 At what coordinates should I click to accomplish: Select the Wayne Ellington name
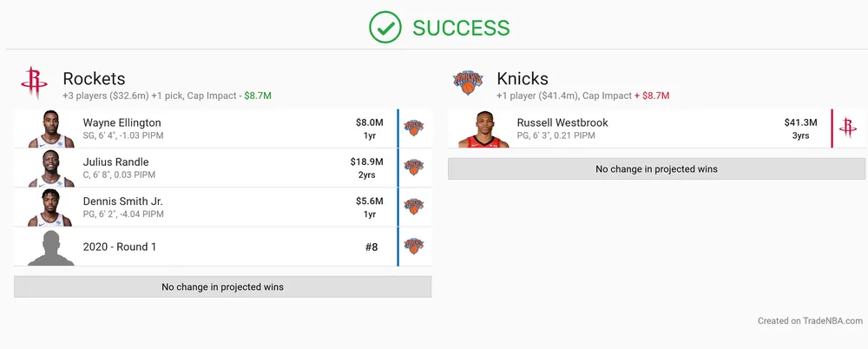(122, 122)
